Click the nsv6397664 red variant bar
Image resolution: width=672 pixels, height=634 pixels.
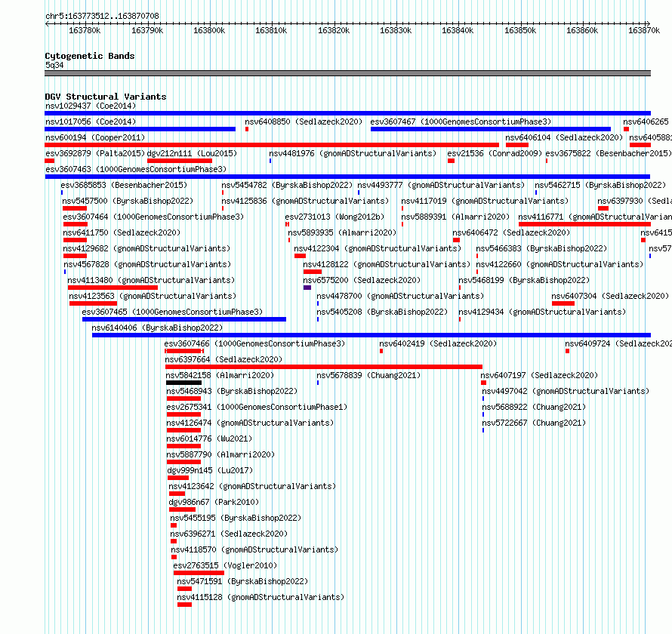pyautogui.click(x=324, y=367)
